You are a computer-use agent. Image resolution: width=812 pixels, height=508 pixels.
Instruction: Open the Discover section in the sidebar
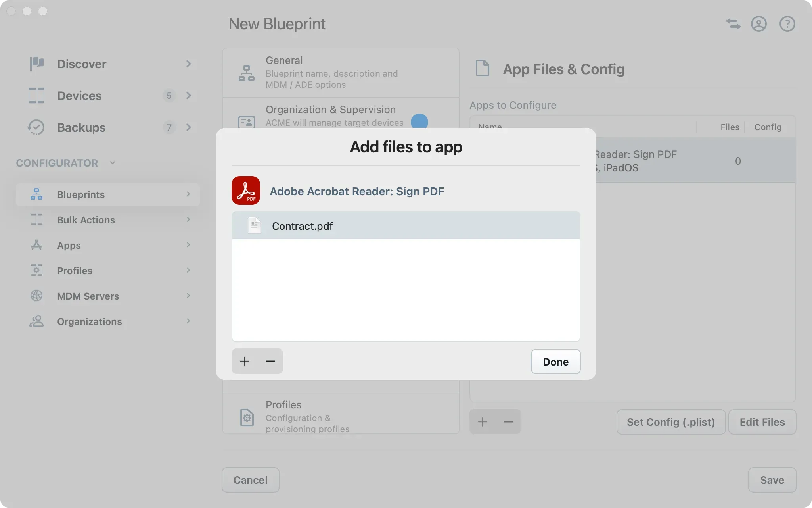[36, 64]
